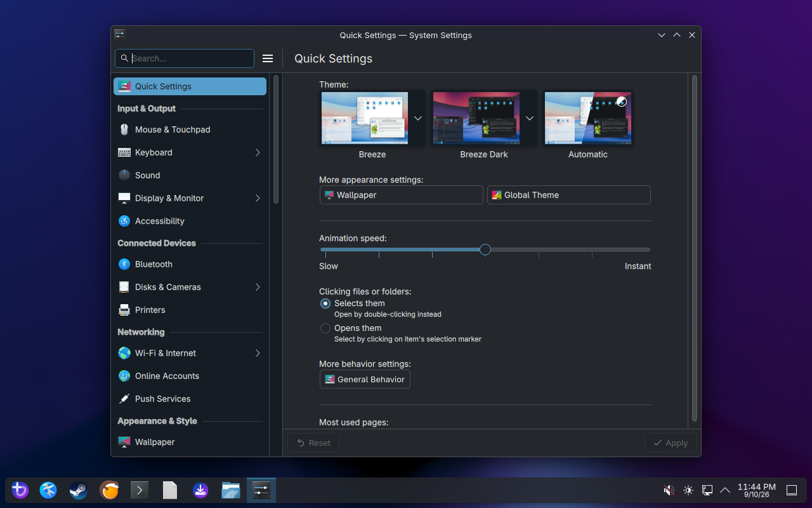Expand Breeze theme dropdown arrow

(x=418, y=118)
